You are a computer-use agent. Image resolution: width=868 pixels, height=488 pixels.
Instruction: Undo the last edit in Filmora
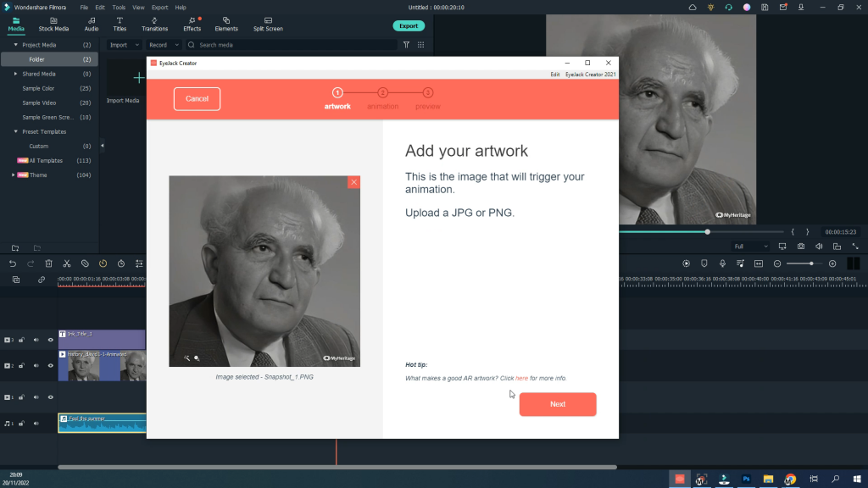point(12,264)
